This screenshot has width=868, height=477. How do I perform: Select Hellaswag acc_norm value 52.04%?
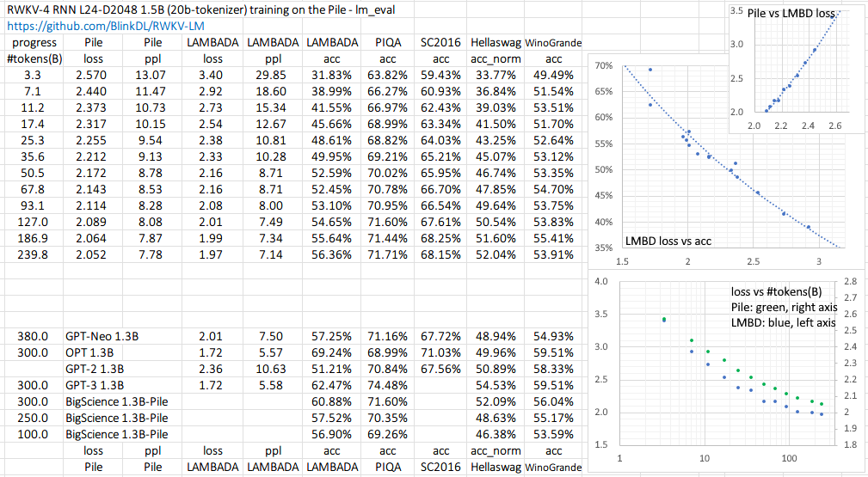[494, 254]
